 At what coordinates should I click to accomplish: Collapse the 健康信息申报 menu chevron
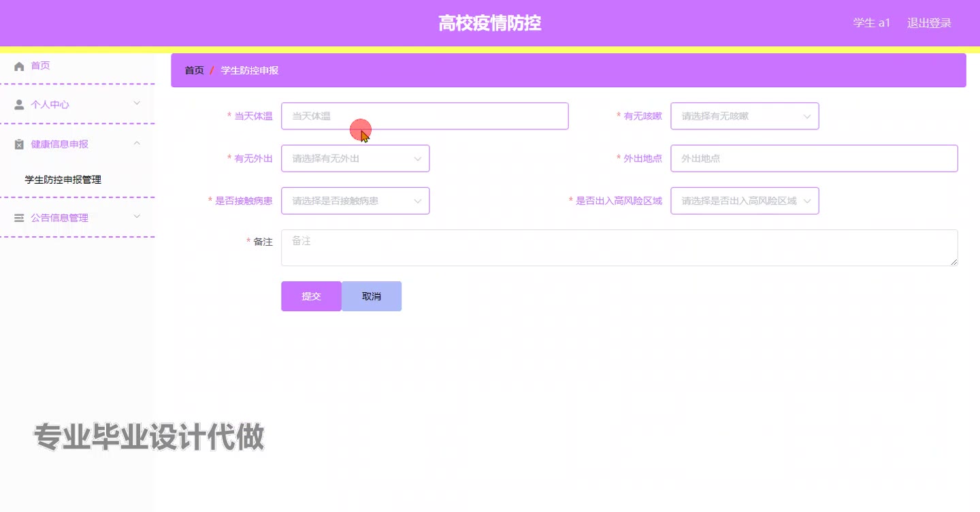tap(137, 143)
